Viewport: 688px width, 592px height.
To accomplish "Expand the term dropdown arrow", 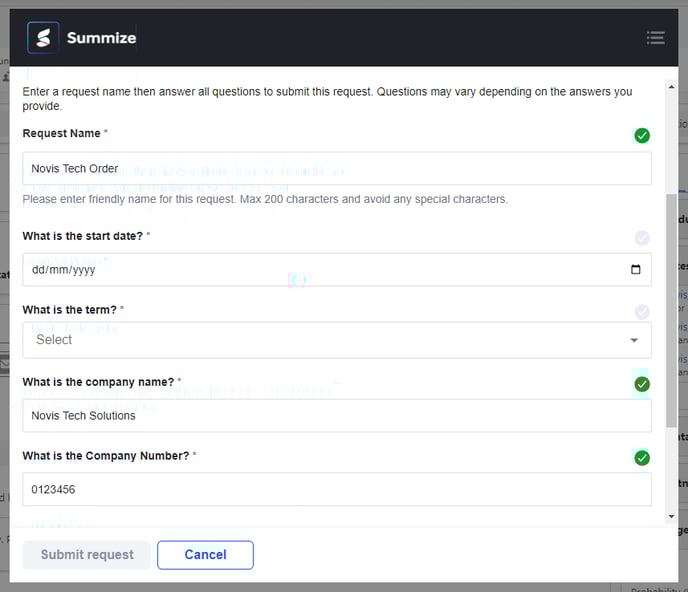I will click(x=634, y=341).
